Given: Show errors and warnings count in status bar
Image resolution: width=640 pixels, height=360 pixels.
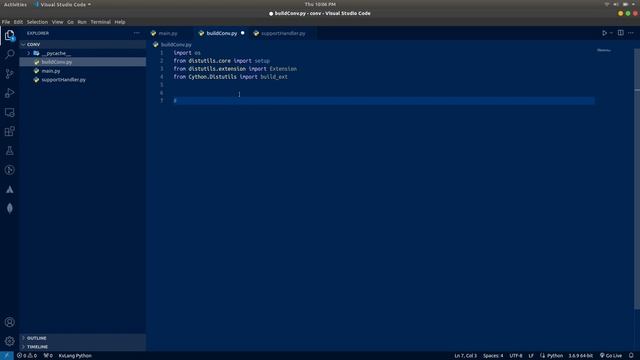Looking at the screenshot, I should point(27,356).
